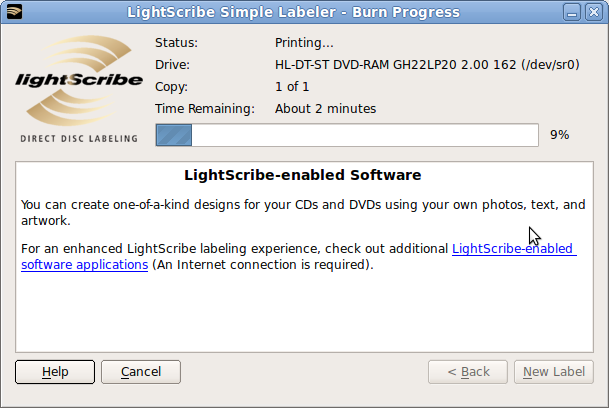This screenshot has width=609, height=408.
Task: Click the paragraph about one-of-a-kind designs
Action: pos(303,212)
